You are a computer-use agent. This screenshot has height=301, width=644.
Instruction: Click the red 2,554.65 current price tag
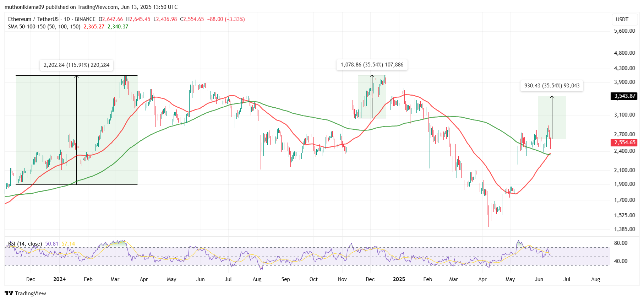624,143
